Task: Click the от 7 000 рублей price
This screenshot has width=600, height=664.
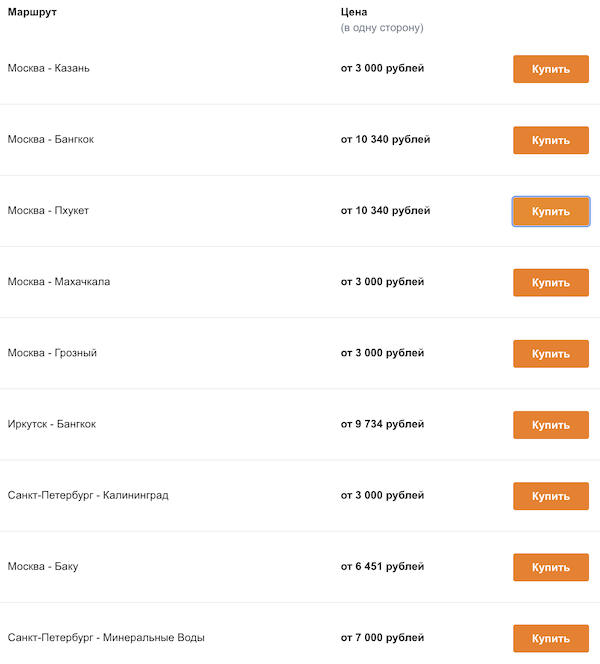Action: click(382, 638)
